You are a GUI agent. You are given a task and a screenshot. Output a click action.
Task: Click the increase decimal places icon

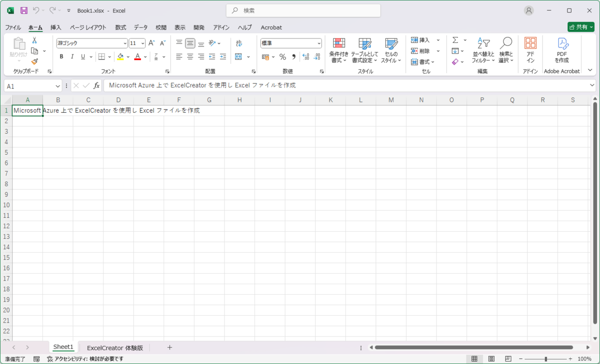(305, 56)
